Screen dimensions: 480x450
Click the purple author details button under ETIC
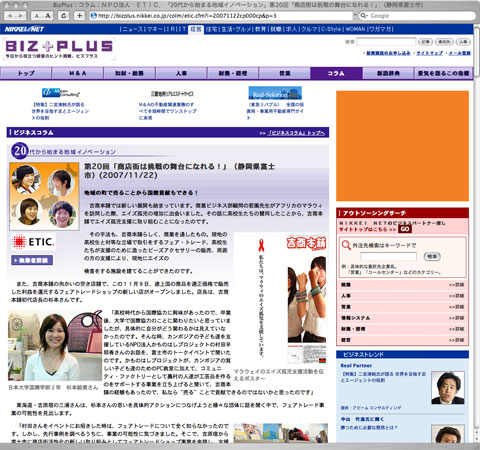pyautogui.click(x=32, y=260)
